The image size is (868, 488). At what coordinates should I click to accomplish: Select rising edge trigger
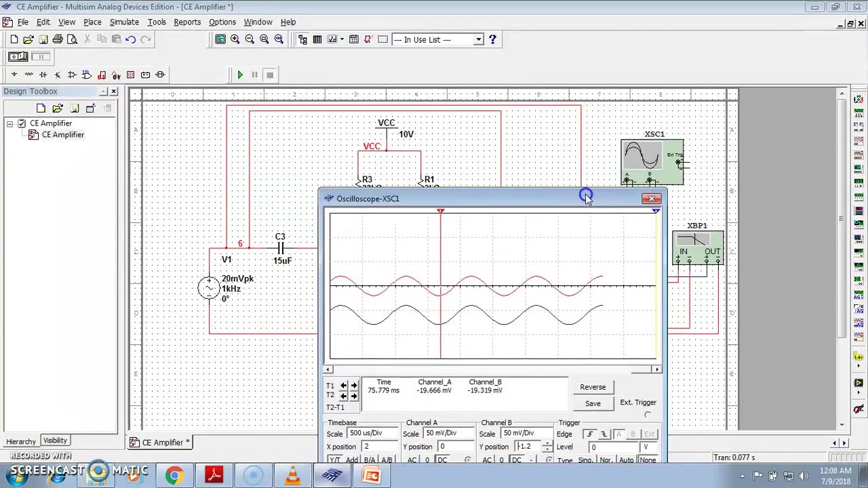[x=590, y=434]
